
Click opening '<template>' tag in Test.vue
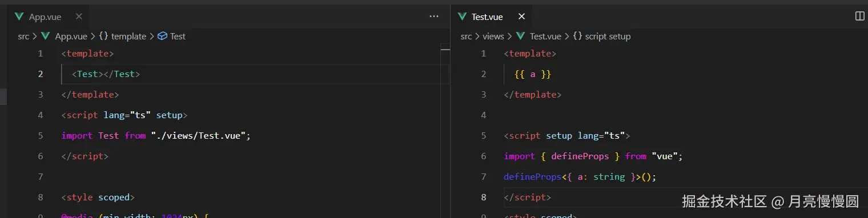(531, 53)
